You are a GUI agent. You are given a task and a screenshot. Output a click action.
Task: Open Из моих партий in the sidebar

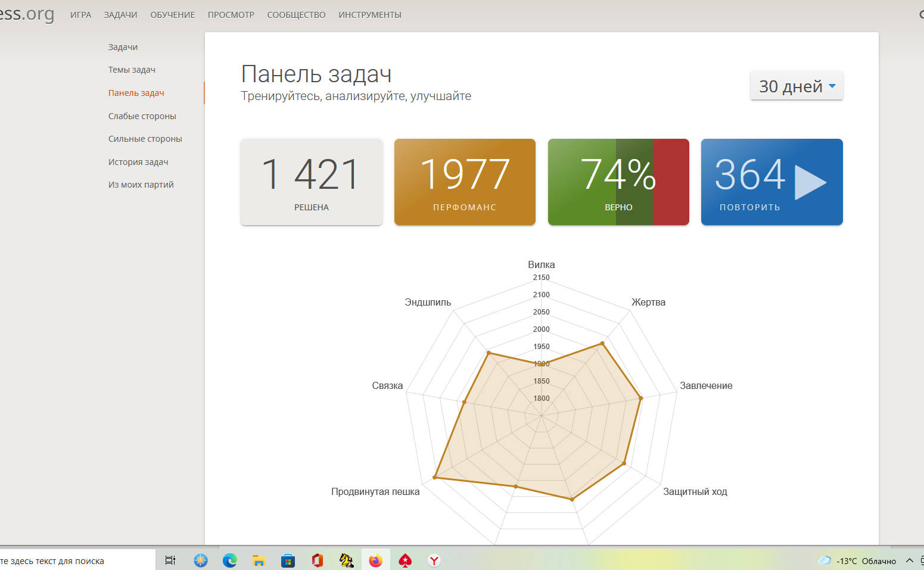(x=141, y=185)
